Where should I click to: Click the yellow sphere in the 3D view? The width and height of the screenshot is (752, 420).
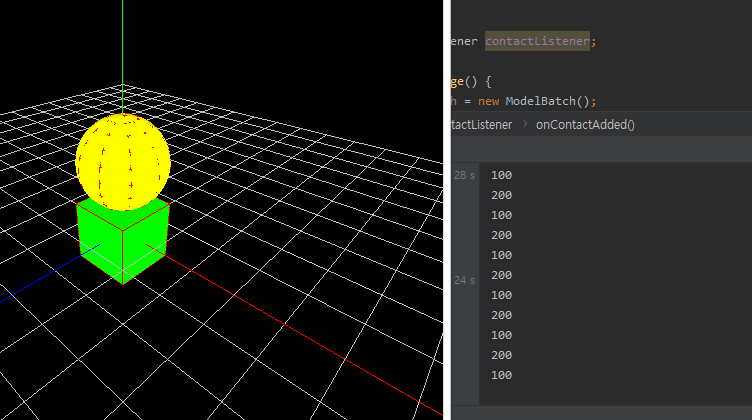click(x=123, y=162)
